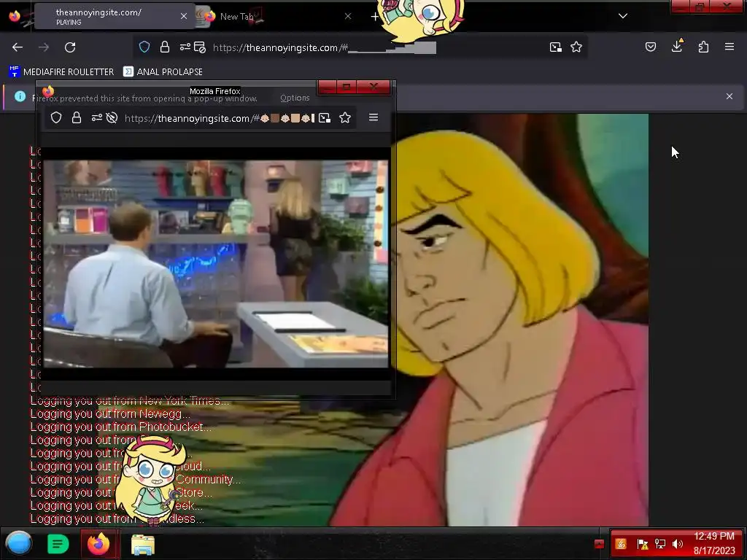Click 'Logging you out from Photobucket...' text
This screenshot has width=747, height=560.
(121, 427)
